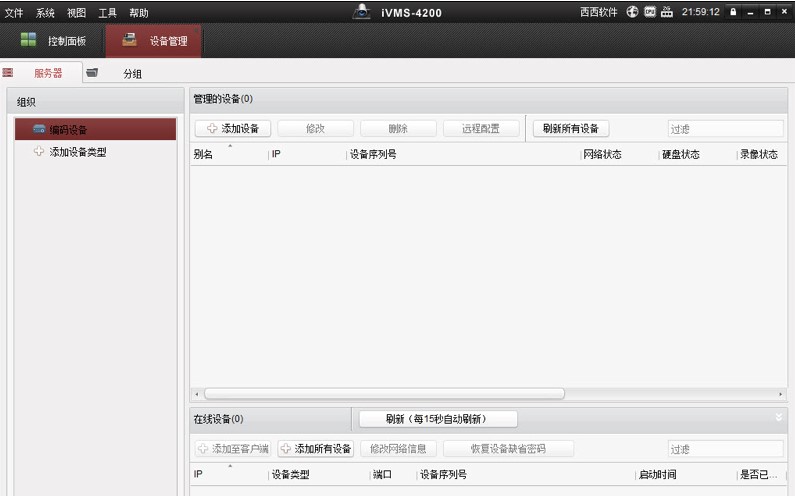The height and width of the screenshot is (496, 795).
Task: Switch to the 分组 group tab
Action: (x=132, y=73)
